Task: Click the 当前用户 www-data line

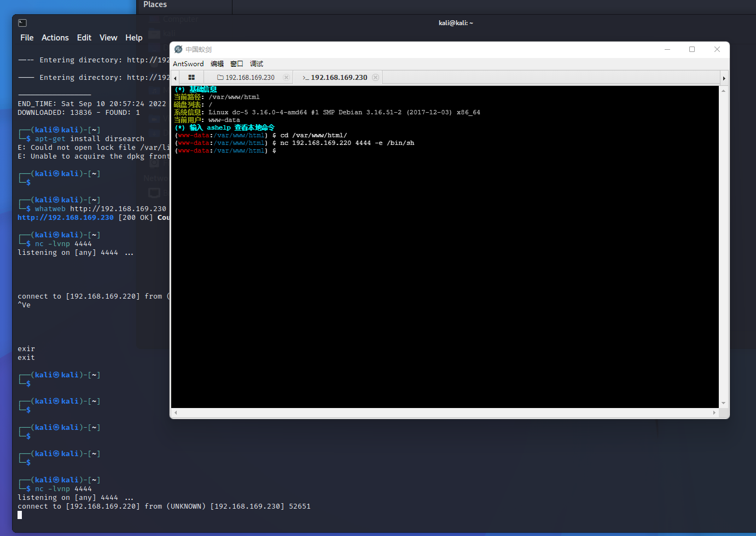Action: tap(207, 120)
